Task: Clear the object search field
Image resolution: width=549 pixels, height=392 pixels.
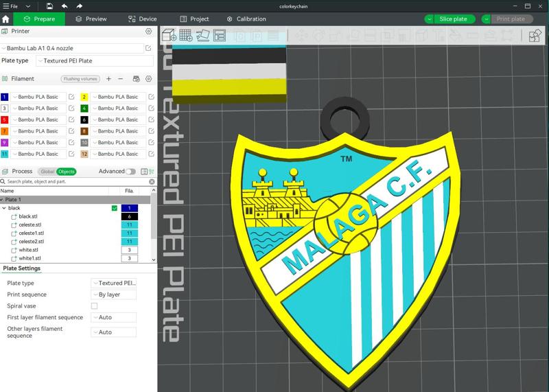Action: [x=152, y=181]
